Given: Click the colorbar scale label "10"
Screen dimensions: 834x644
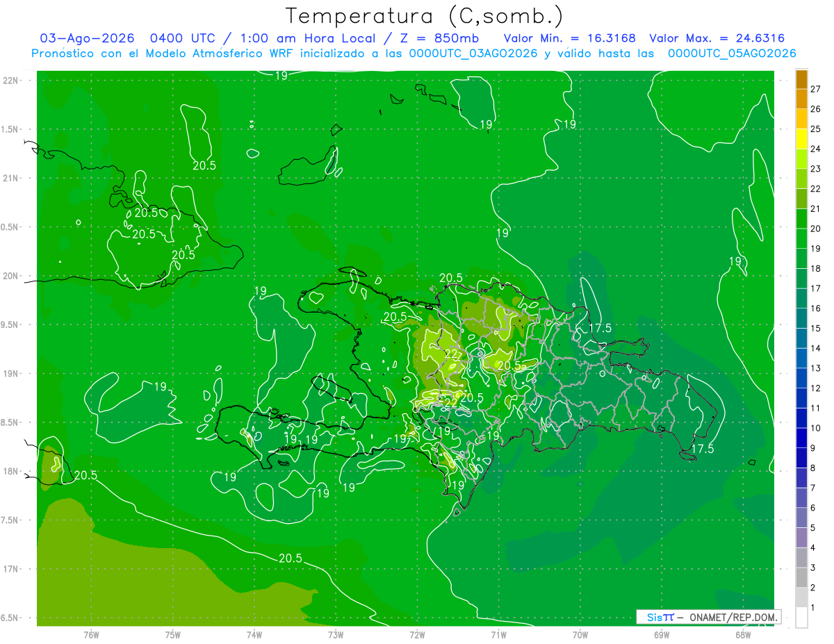Looking at the screenshot, I should (x=815, y=428).
